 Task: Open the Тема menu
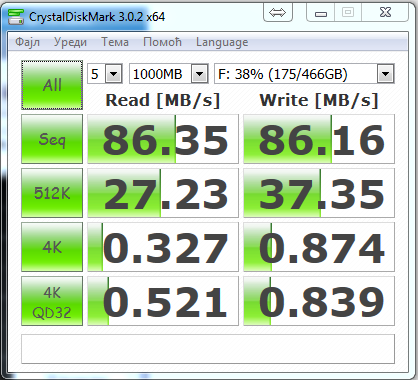[115, 42]
